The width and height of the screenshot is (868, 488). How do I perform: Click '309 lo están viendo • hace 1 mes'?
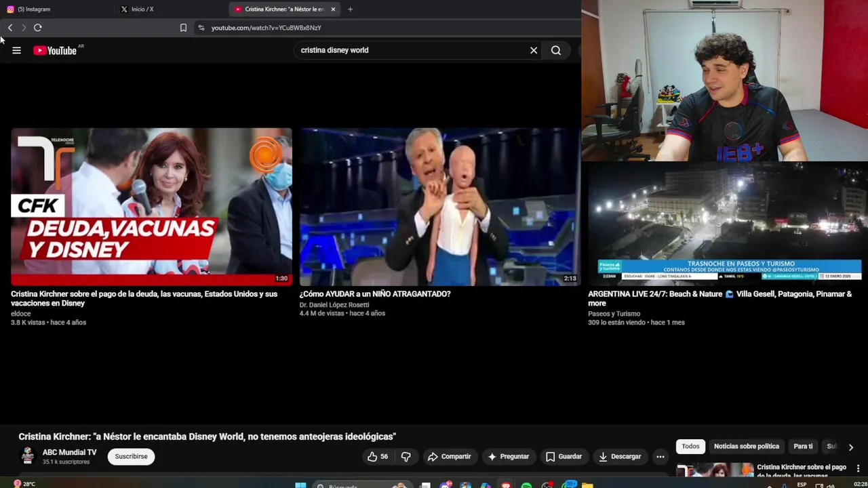(x=636, y=323)
